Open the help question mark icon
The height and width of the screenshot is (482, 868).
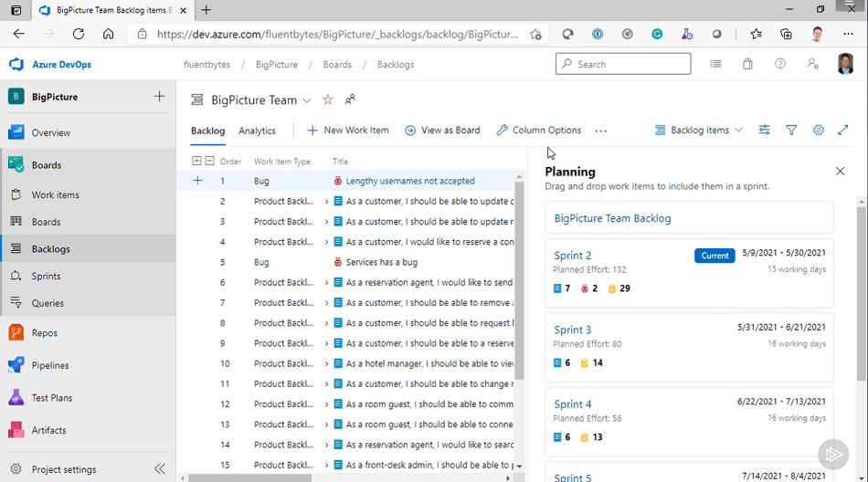(780, 64)
